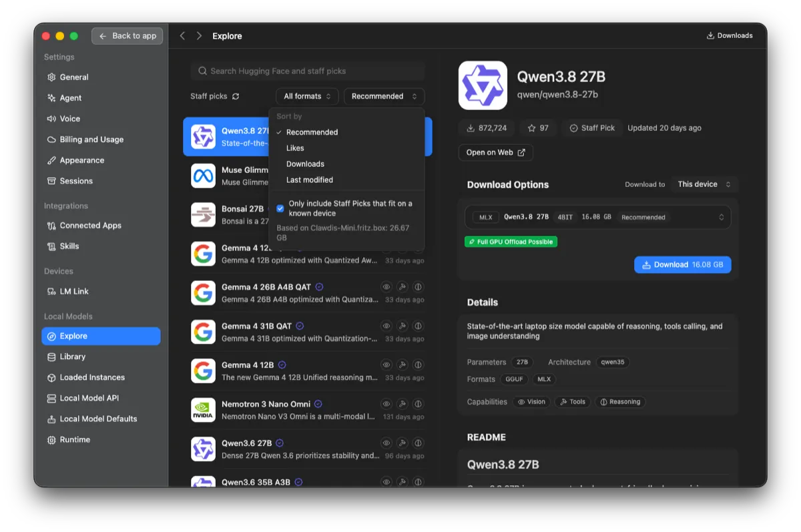Open Appearance settings in the sidebar
Viewport: 801px width, 532px height.
pos(101,160)
